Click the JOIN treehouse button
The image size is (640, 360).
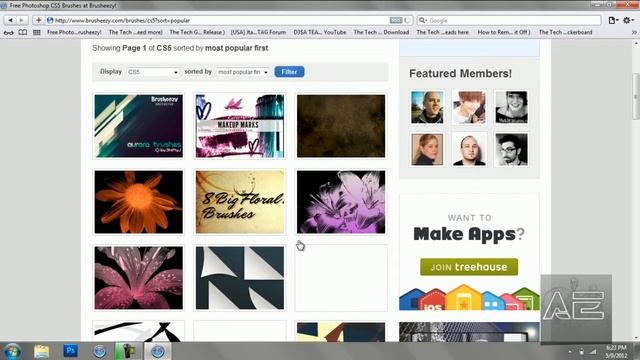469,267
